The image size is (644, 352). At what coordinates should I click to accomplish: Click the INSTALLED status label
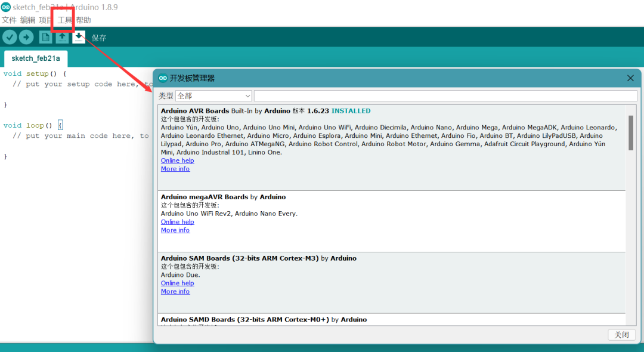[x=351, y=111]
